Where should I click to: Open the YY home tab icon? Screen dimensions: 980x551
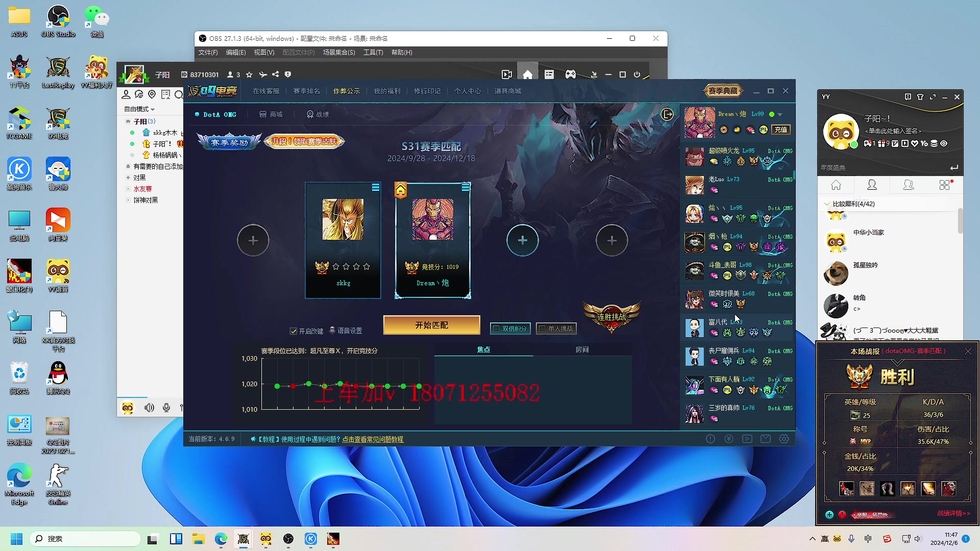coord(836,185)
